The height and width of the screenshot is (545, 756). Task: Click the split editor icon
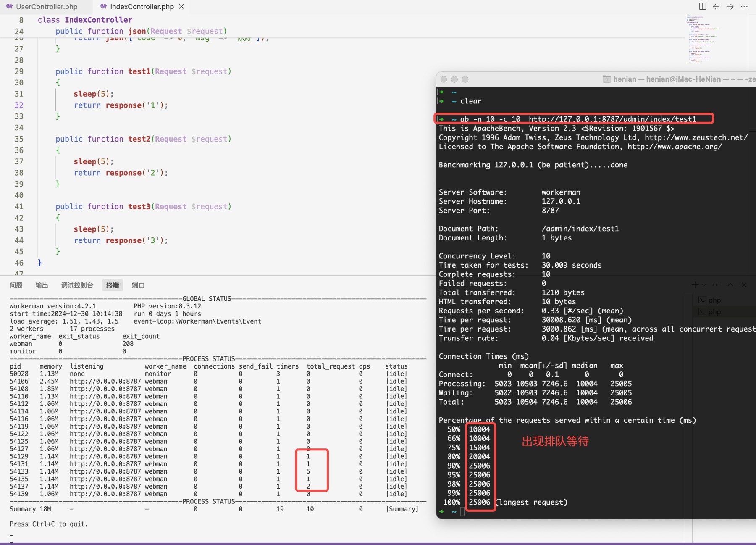point(703,6)
